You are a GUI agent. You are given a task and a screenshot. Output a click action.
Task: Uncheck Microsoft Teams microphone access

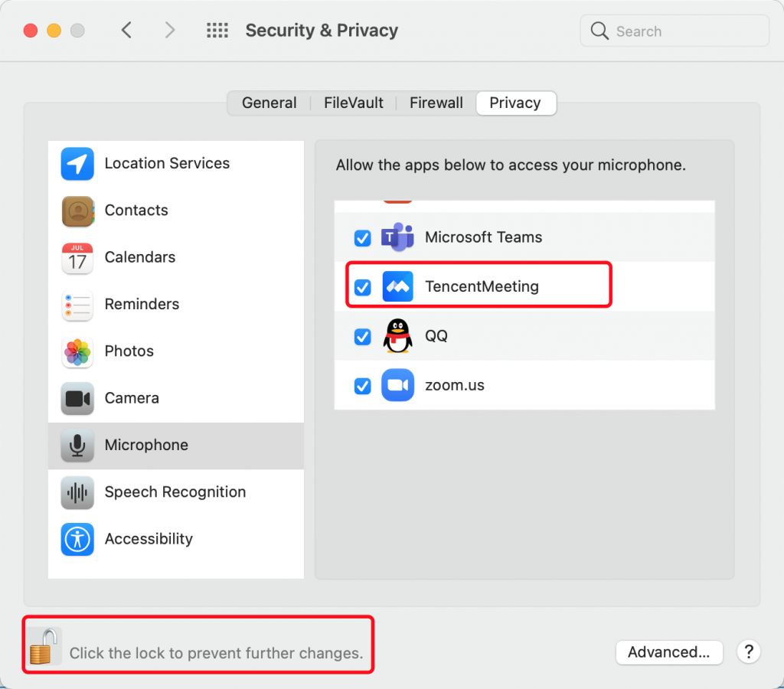tap(363, 238)
